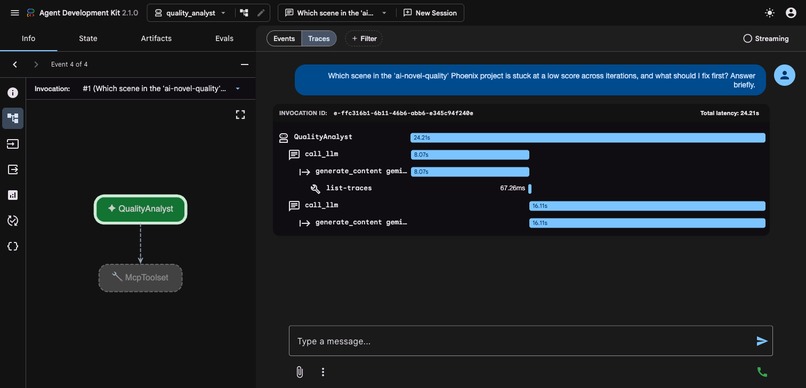Screen dimensions: 806x388
Task: Select the second call_llm trace row
Action: [321, 206]
